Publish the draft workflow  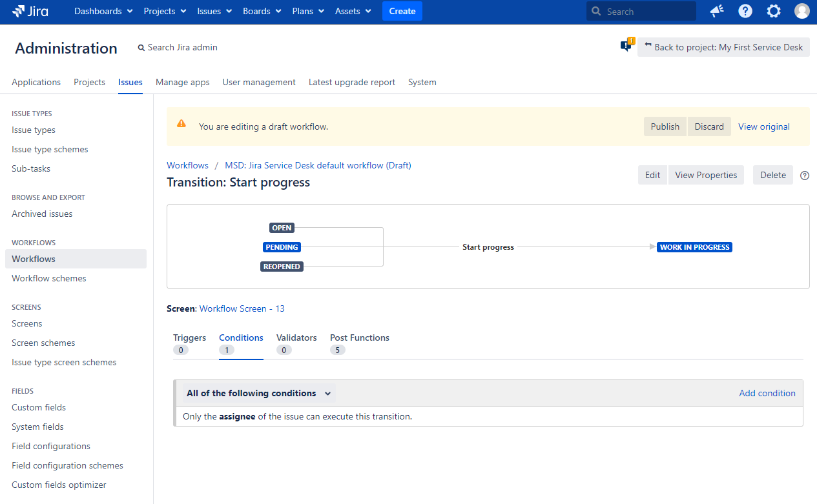[665, 126]
